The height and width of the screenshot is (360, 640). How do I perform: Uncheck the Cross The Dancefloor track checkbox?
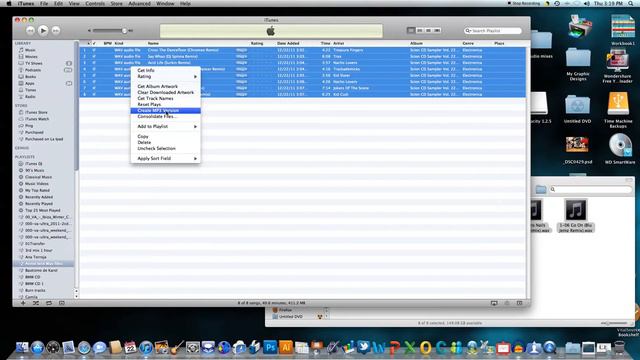pos(94,50)
